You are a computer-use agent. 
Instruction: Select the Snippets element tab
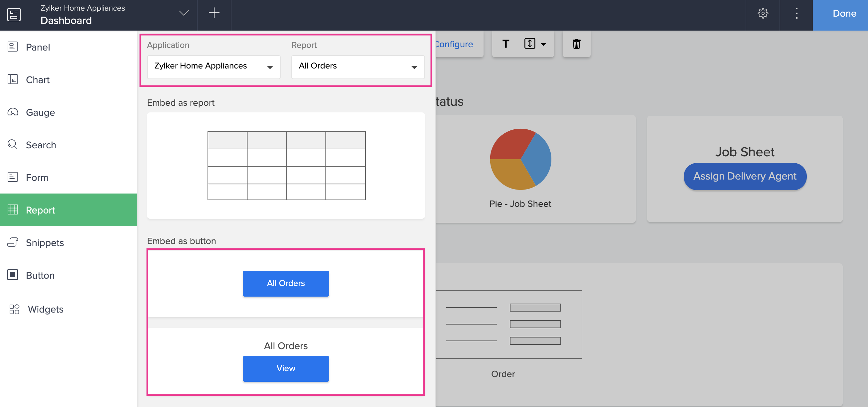(45, 243)
